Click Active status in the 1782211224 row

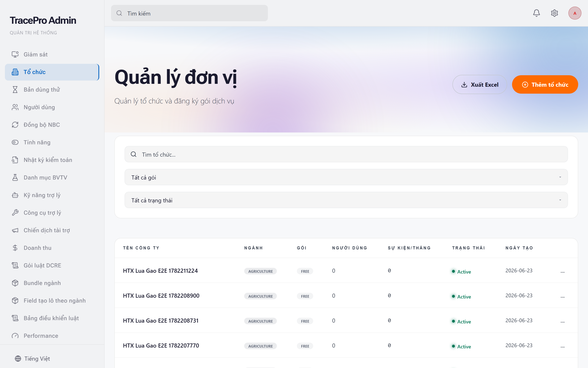pos(461,272)
